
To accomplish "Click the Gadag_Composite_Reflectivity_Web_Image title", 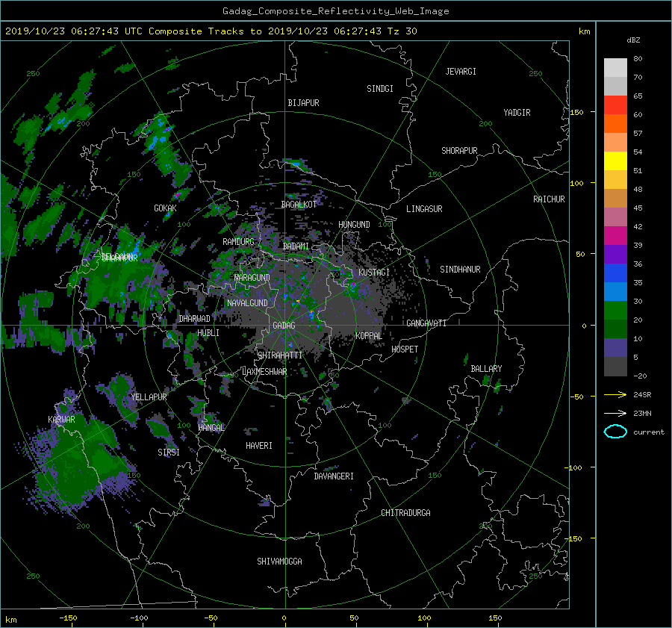I will (x=335, y=11).
